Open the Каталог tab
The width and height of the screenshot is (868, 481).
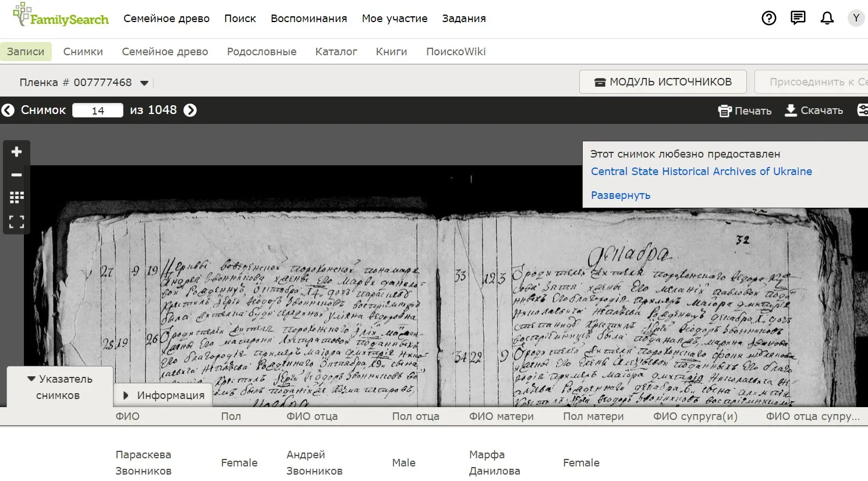[x=336, y=52]
